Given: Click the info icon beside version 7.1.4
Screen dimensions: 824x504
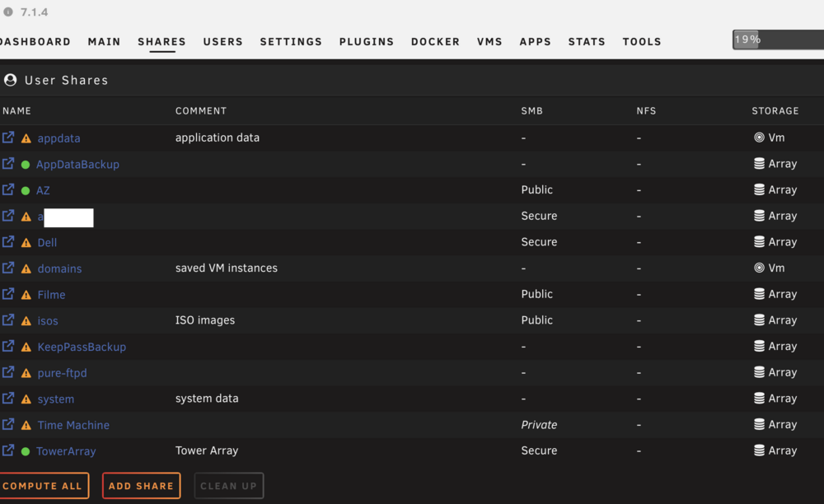Looking at the screenshot, I should pos(8,12).
